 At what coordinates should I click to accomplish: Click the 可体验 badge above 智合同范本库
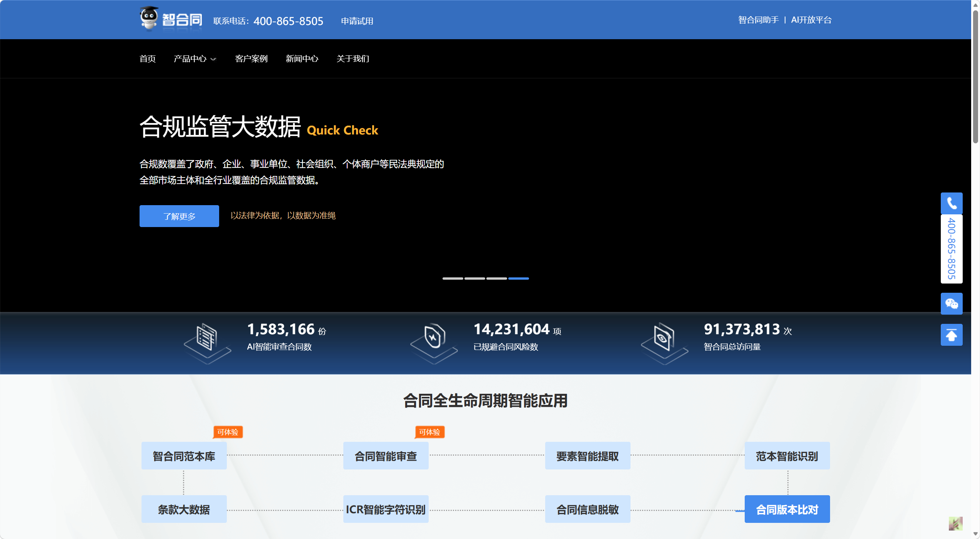coord(228,432)
